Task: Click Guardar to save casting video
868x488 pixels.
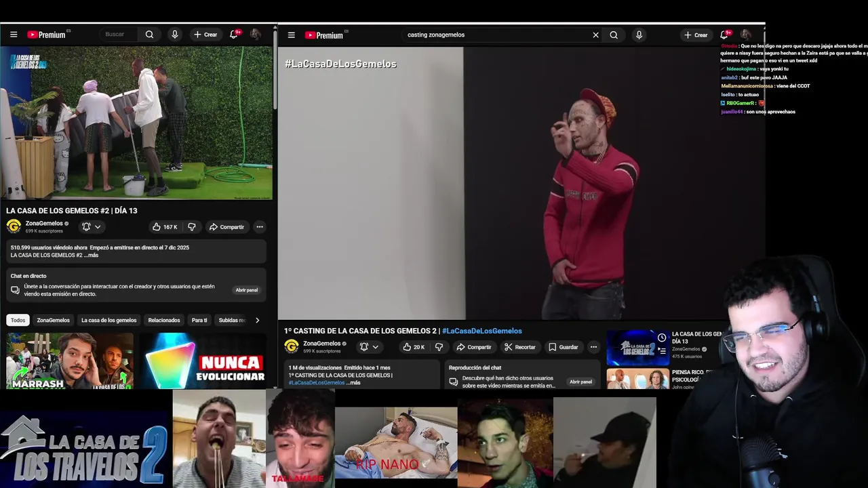Action: [564, 347]
